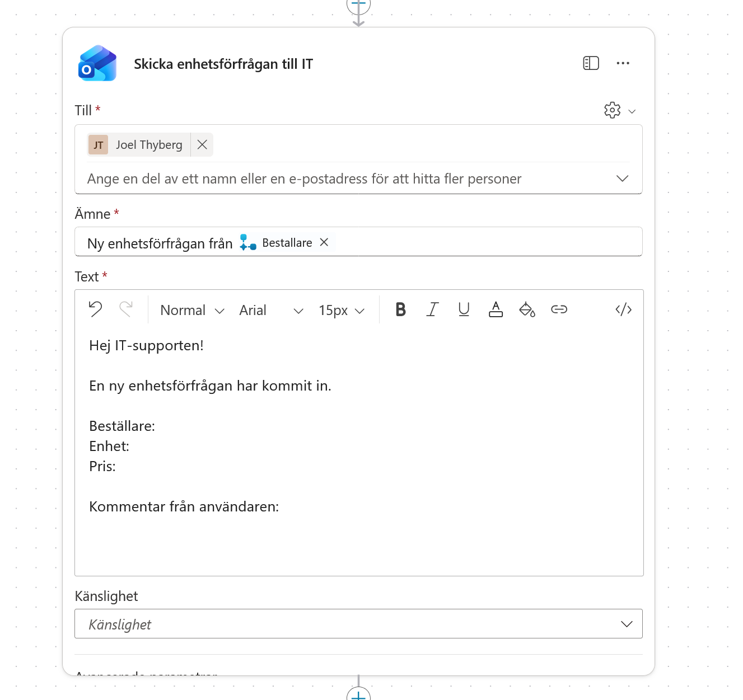Screen dimensions: 743x700
Task: Switch to HTML code view
Action: point(623,309)
